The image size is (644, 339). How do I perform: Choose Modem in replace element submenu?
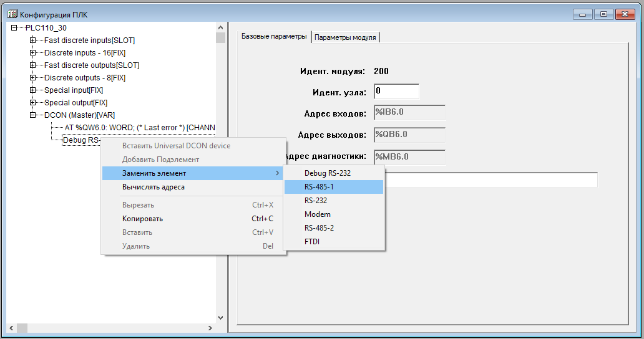318,214
